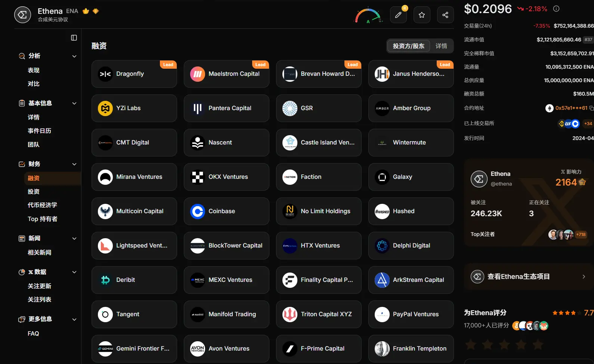
Task: Click the ArkStream Capital logo icon
Action: tap(382, 280)
